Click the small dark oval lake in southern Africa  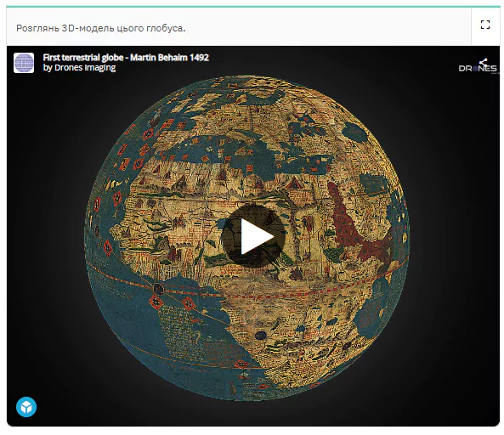[x=261, y=336]
